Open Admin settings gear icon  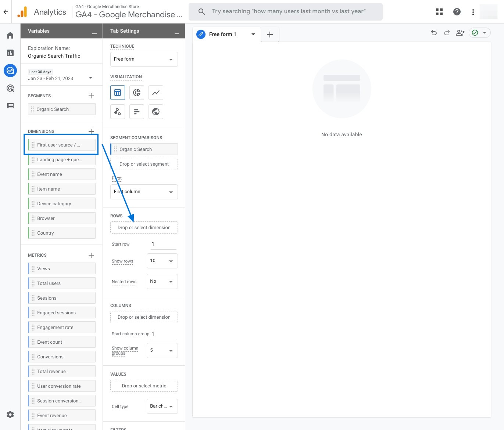click(x=10, y=415)
